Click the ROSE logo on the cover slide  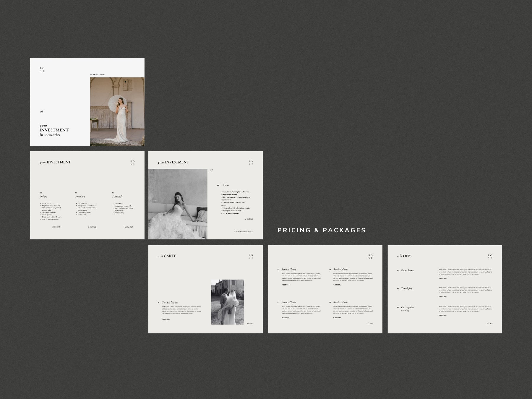click(43, 69)
